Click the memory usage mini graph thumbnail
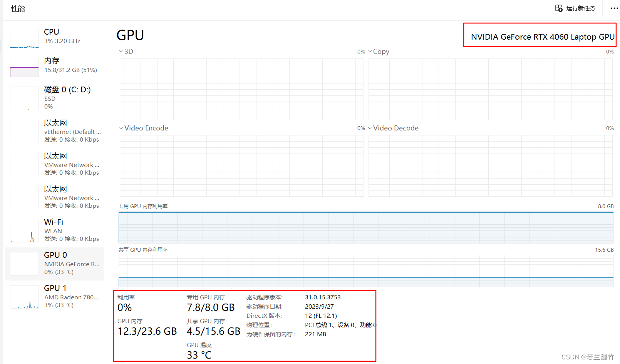 click(24, 67)
